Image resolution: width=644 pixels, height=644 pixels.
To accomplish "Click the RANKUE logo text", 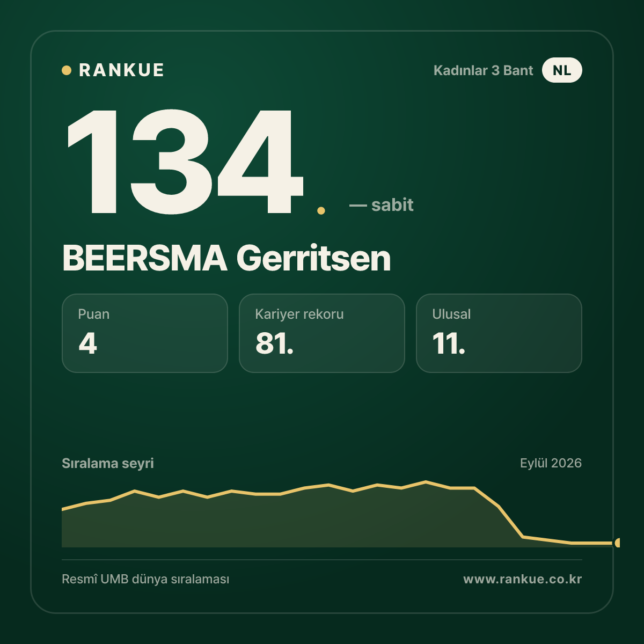I will pyautogui.click(x=121, y=70).
